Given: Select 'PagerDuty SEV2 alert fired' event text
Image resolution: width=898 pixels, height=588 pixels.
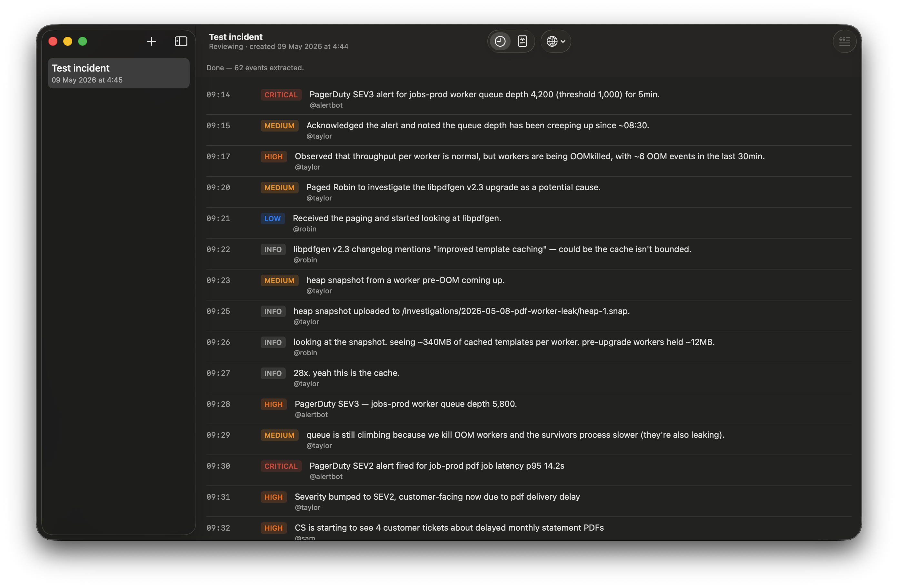Looking at the screenshot, I should pyautogui.click(x=437, y=465).
